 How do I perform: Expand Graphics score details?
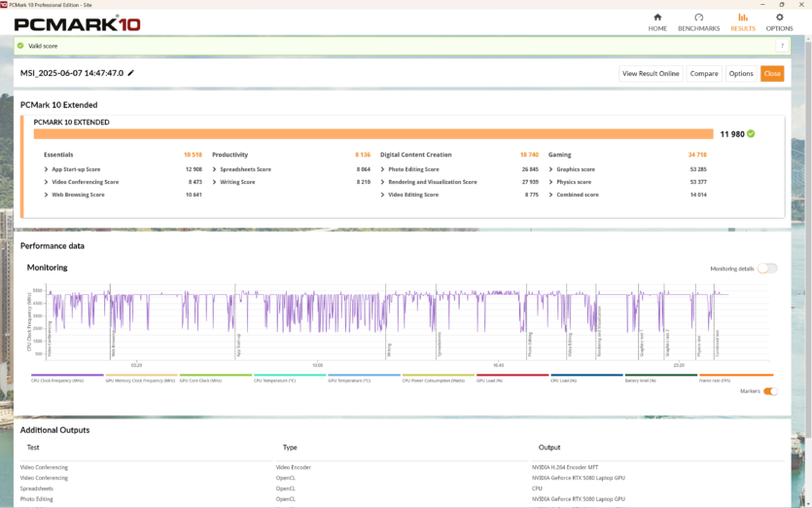pos(551,169)
